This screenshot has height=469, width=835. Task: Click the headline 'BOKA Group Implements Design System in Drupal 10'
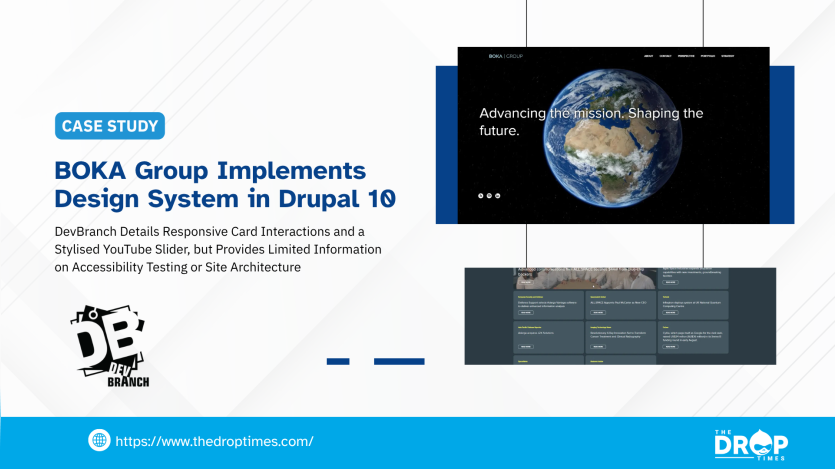pyautogui.click(x=225, y=184)
